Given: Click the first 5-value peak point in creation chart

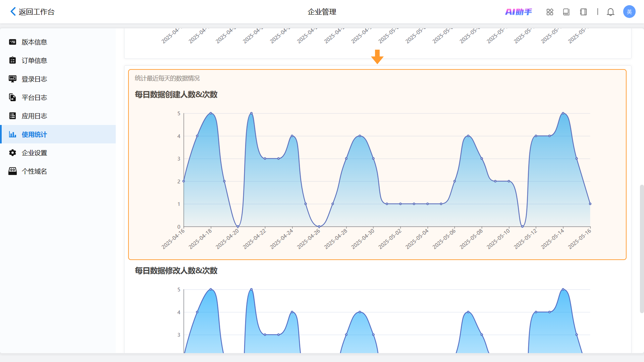Looking at the screenshot, I should tap(211, 113).
